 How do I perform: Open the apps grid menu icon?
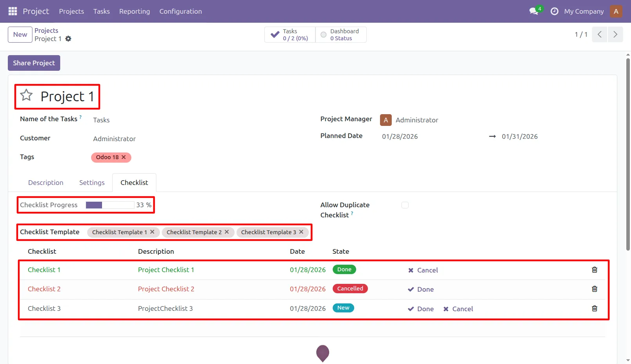click(x=13, y=11)
